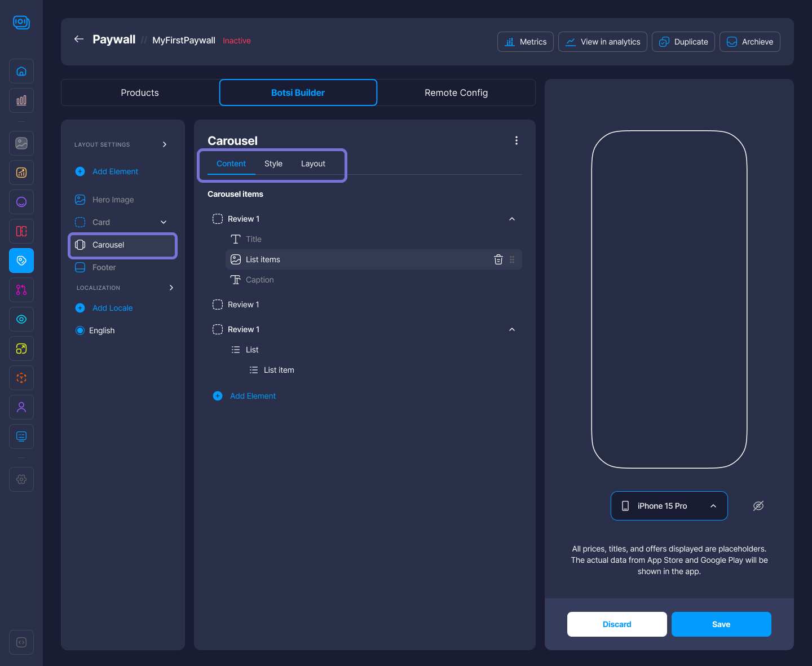
Task: Grab the drag handle on List items
Action: pos(512,259)
